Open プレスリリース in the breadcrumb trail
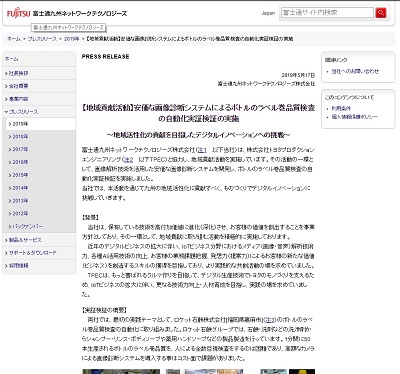Screen dimensions: 400x374 tap(42, 39)
